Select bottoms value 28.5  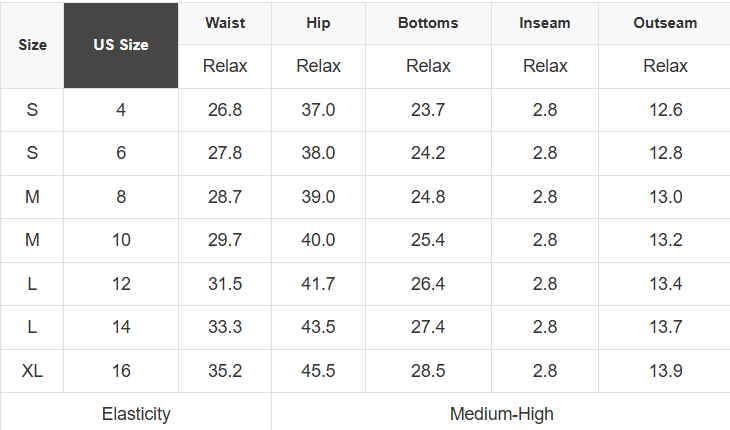[x=428, y=371]
